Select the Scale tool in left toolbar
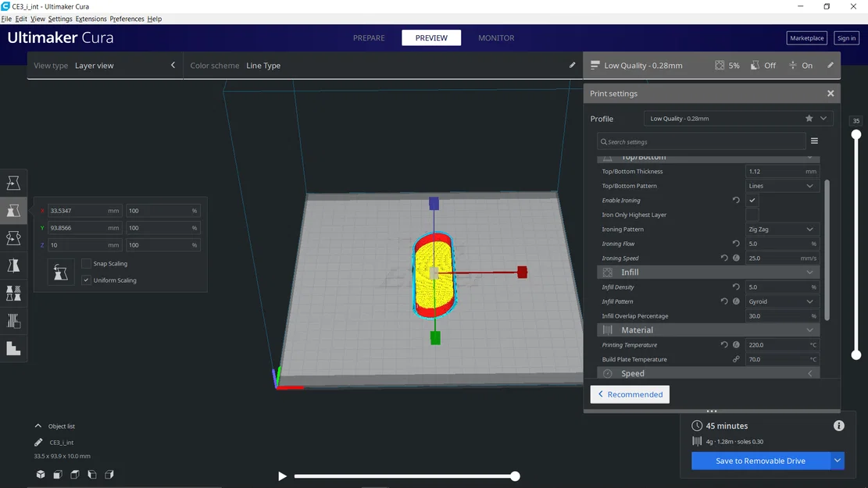Screen dimensions: 868x488 click(13, 210)
